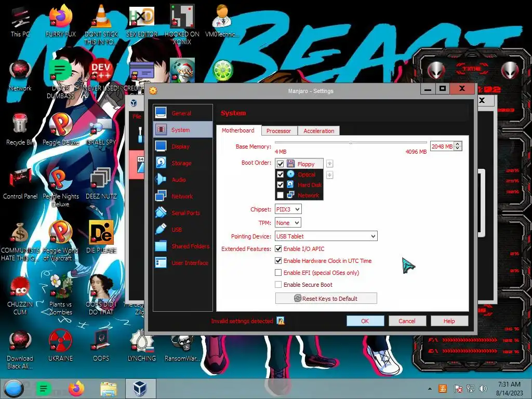
Task: Click the Start orb button
Action: 13,389
